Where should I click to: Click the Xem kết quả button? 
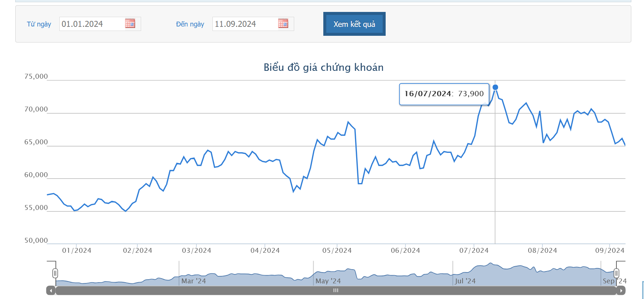(354, 24)
